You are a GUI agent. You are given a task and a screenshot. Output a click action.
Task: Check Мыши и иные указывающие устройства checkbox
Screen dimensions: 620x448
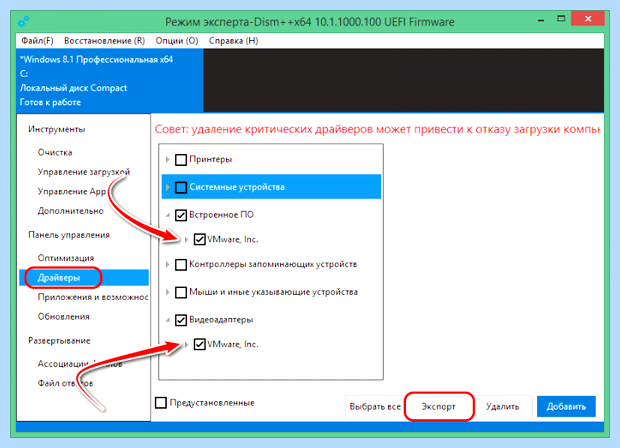[x=181, y=292]
